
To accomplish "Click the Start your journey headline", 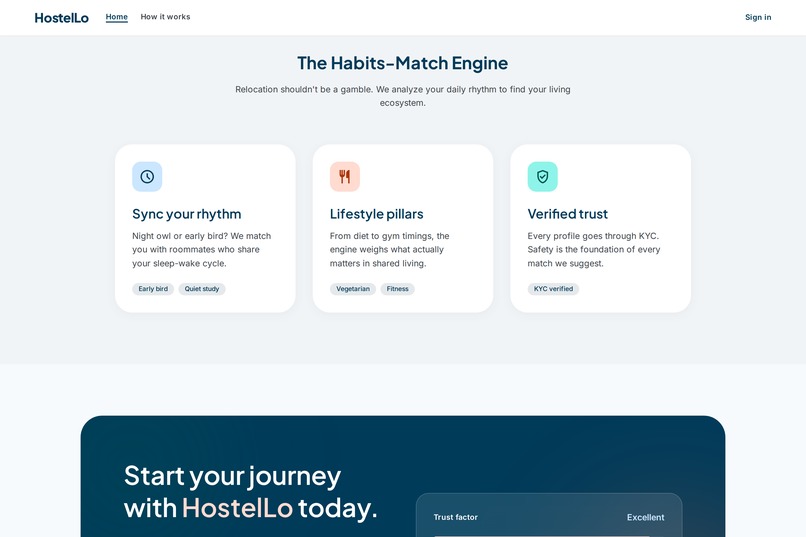I will (251, 492).
